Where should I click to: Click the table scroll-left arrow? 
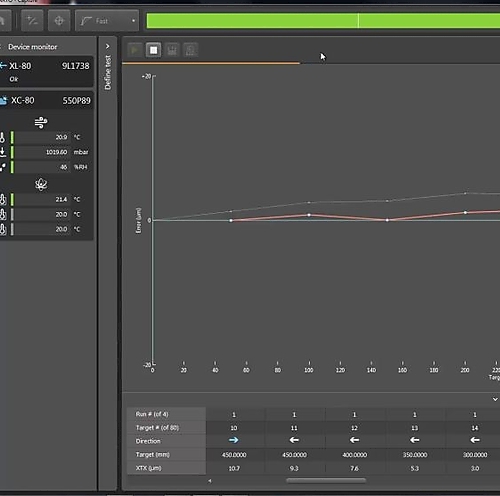tap(210, 481)
